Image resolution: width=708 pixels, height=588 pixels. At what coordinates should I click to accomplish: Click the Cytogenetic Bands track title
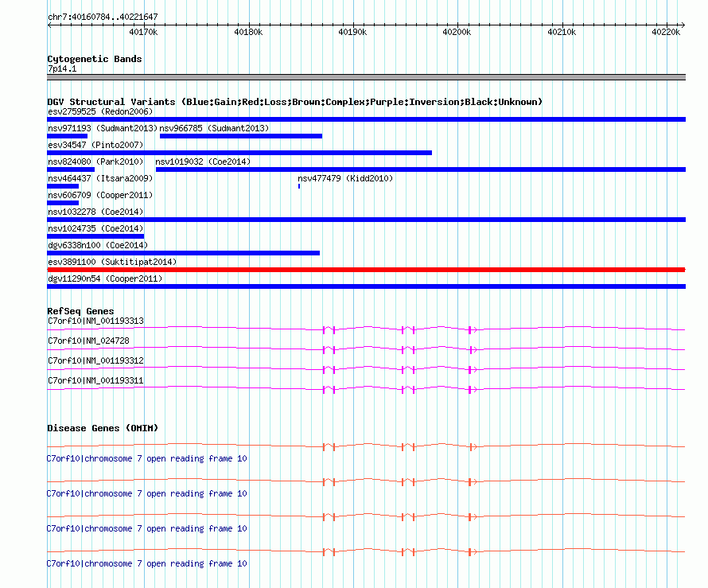pos(95,59)
